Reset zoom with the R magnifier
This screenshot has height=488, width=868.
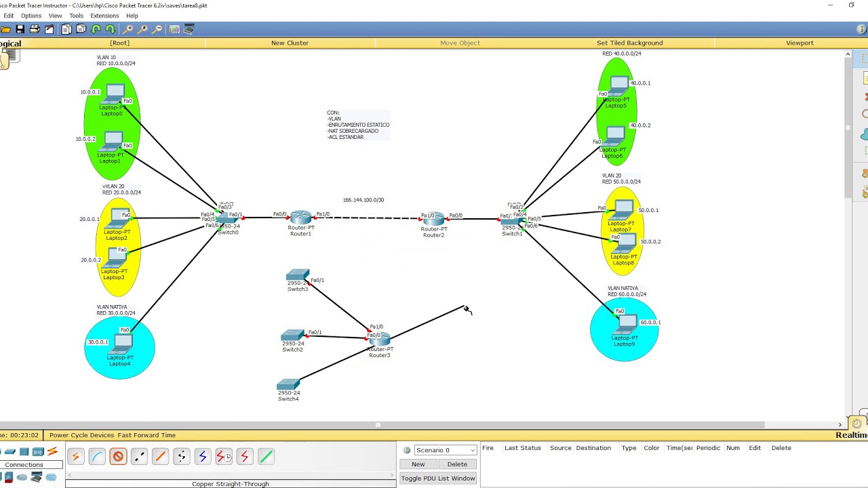point(142,29)
